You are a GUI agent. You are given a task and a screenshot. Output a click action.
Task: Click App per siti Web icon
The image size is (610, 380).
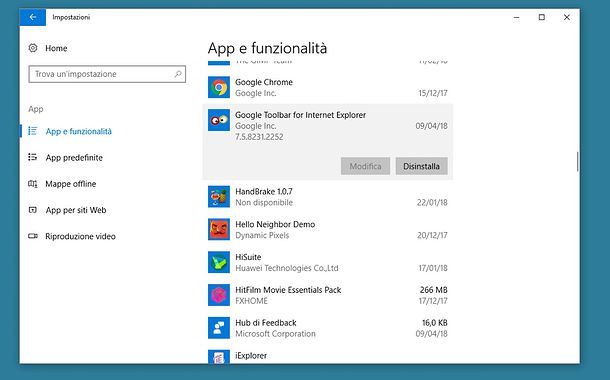coord(33,210)
